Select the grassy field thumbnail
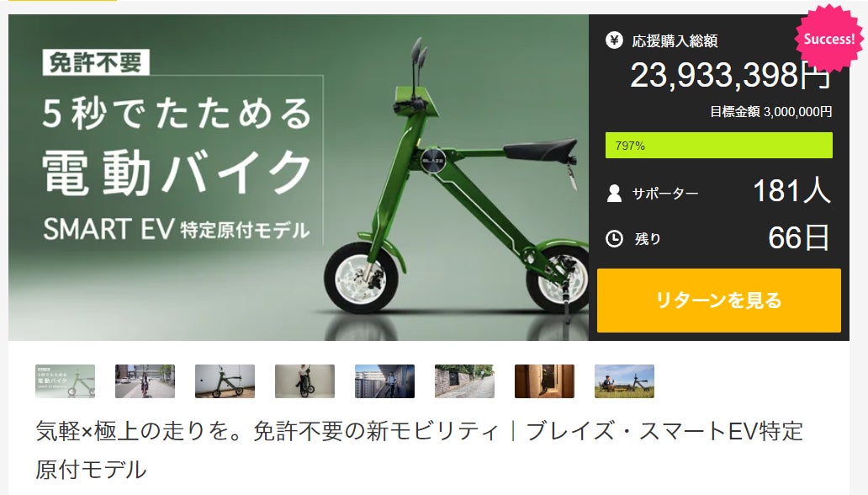The width and height of the screenshot is (868, 495). (x=624, y=381)
